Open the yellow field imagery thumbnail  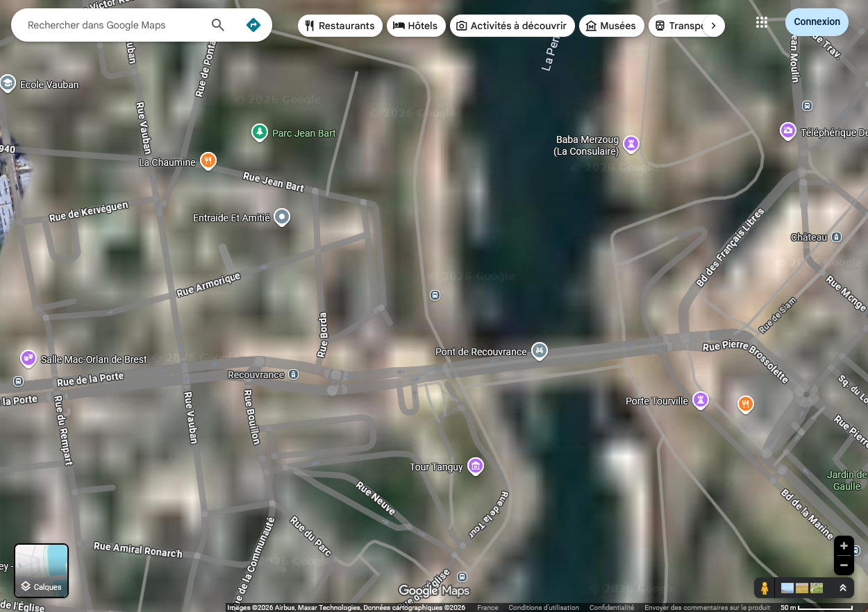802,588
